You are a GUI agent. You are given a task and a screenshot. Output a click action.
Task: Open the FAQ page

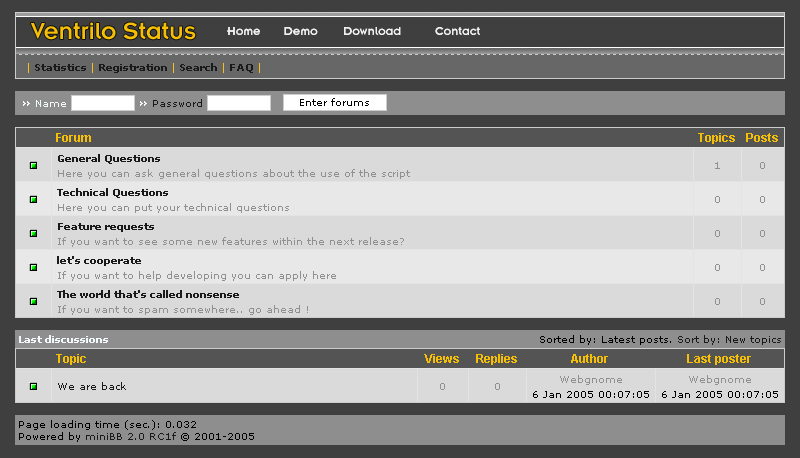pyautogui.click(x=241, y=67)
